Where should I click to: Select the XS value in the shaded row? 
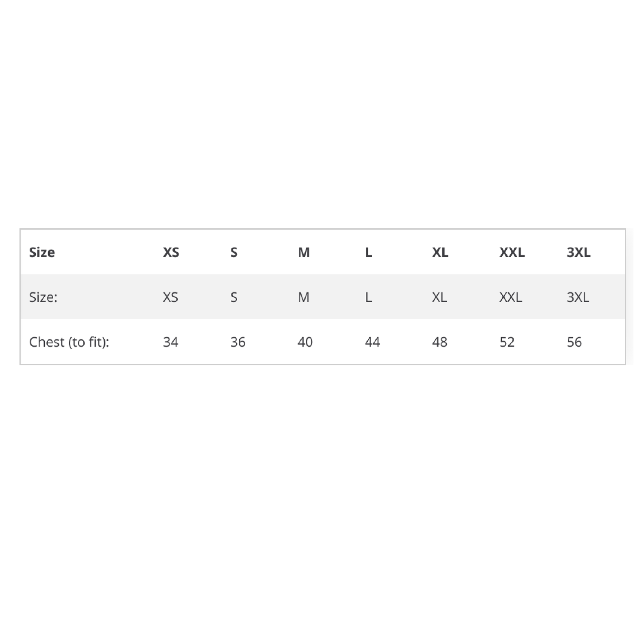tap(170, 297)
